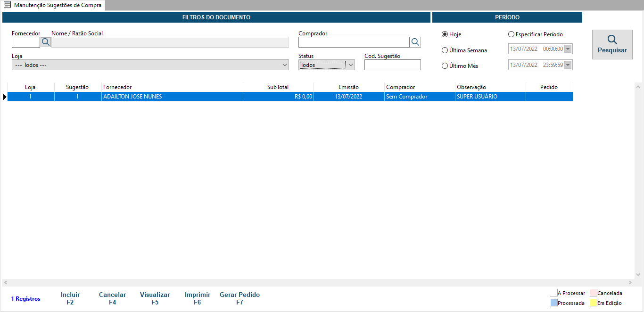The width and height of the screenshot is (644, 312).
Task: Sort by the Observação column header
Action: [x=490, y=87]
